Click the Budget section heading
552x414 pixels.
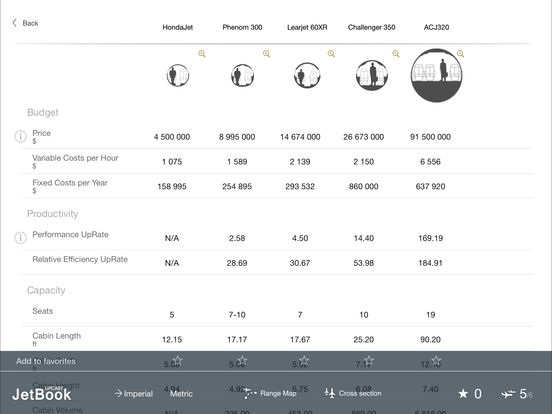(43, 113)
